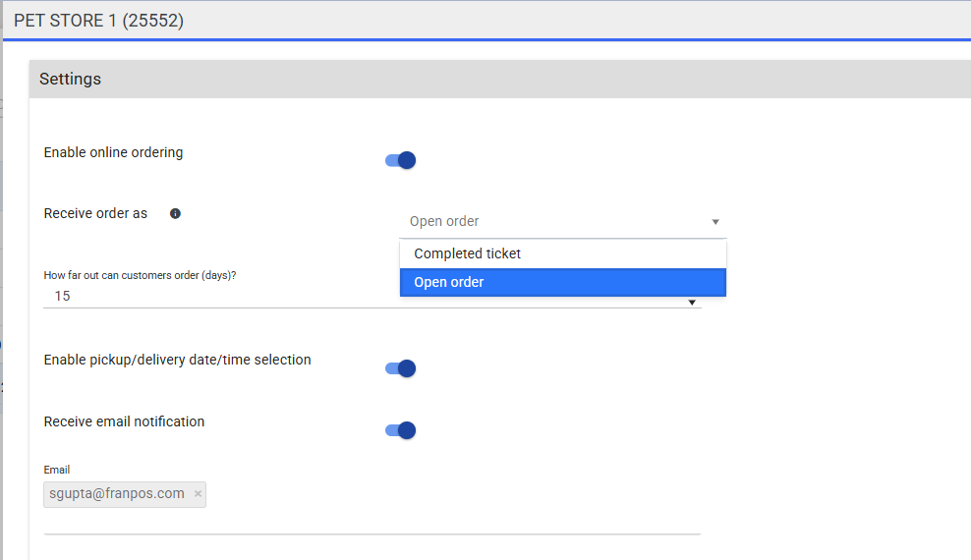
Task: Remove the sgupta@franpos.com email chip
Action: pyautogui.click(x=198, y=494)
